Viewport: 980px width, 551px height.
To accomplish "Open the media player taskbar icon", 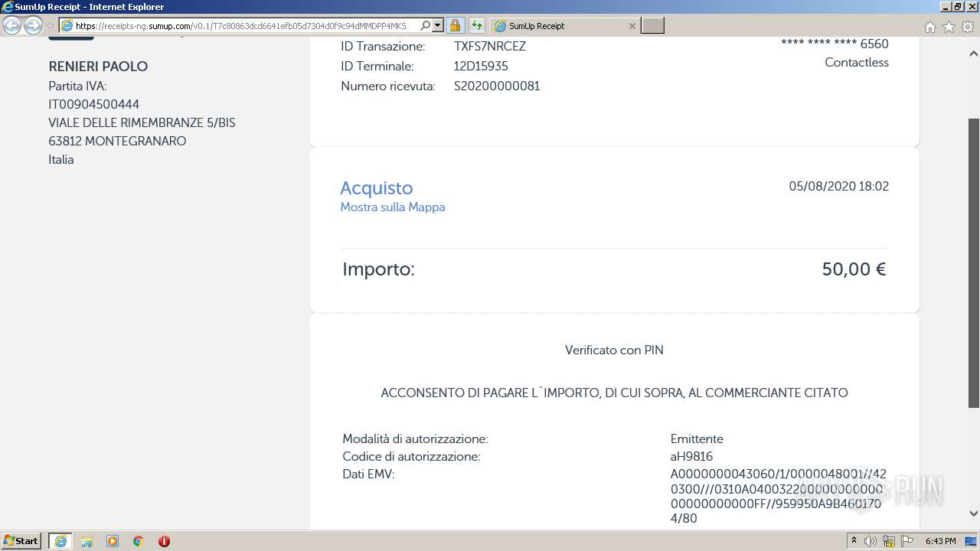I will (x=113, y=541).
